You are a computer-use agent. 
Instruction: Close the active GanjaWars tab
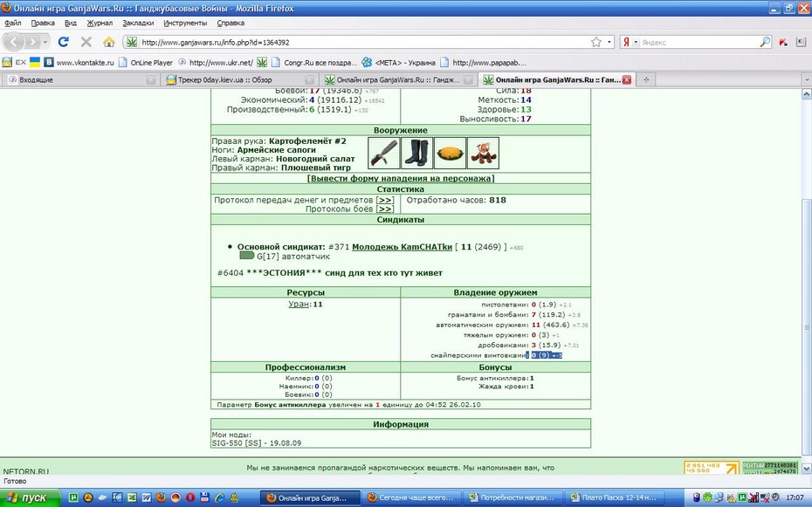[x=627, y=79]
